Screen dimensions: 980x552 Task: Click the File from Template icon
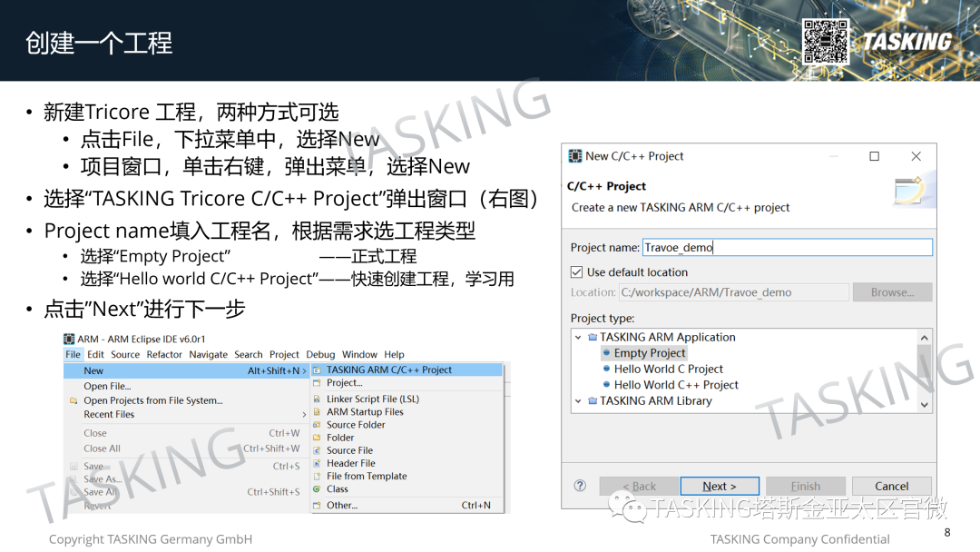317,476
